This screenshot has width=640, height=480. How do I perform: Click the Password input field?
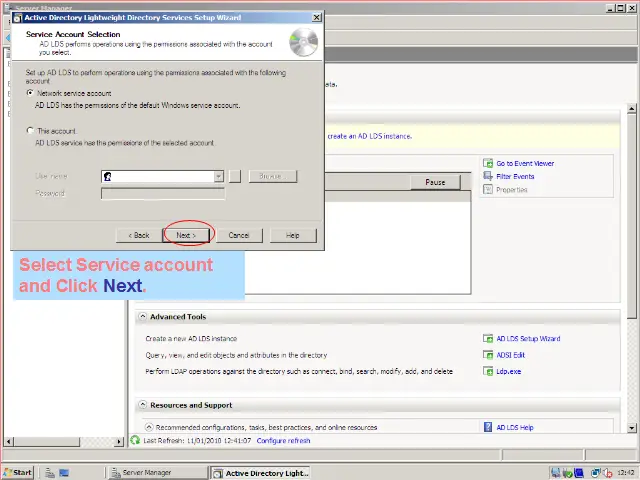coord(163,193)
